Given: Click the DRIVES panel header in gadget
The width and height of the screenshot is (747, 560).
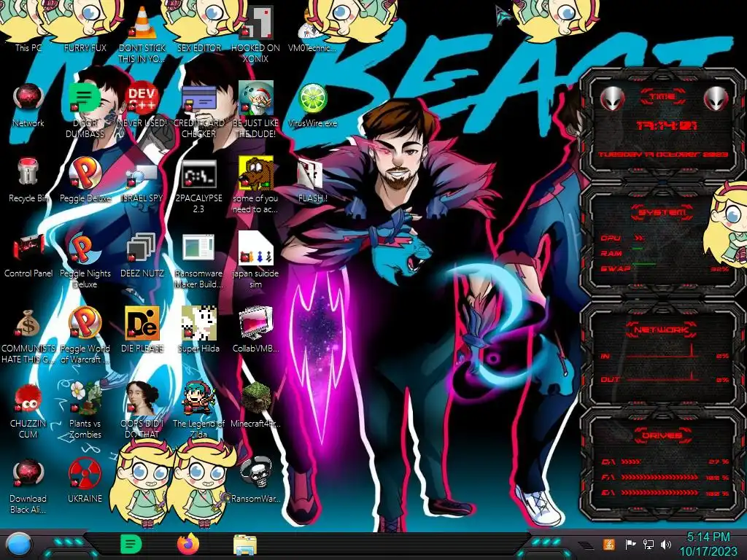Looking at the screenshot, I should pyautogui.click(x=662, y=435).
